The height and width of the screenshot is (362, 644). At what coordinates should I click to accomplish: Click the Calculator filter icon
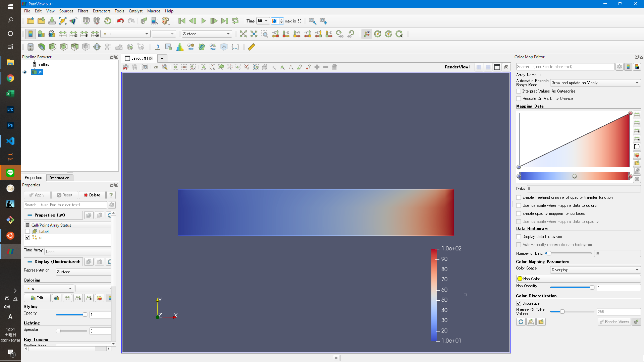tap(30, 47)
